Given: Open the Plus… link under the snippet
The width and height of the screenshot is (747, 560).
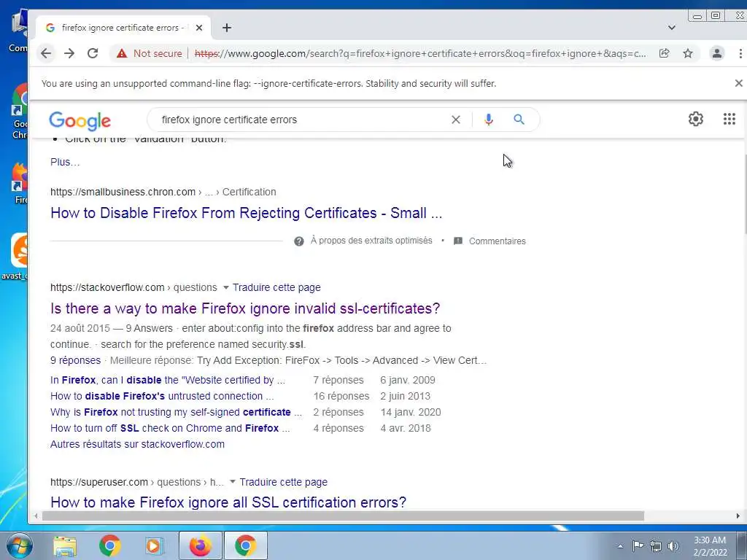Looking at the screenshot, I should tap(65, 162).
